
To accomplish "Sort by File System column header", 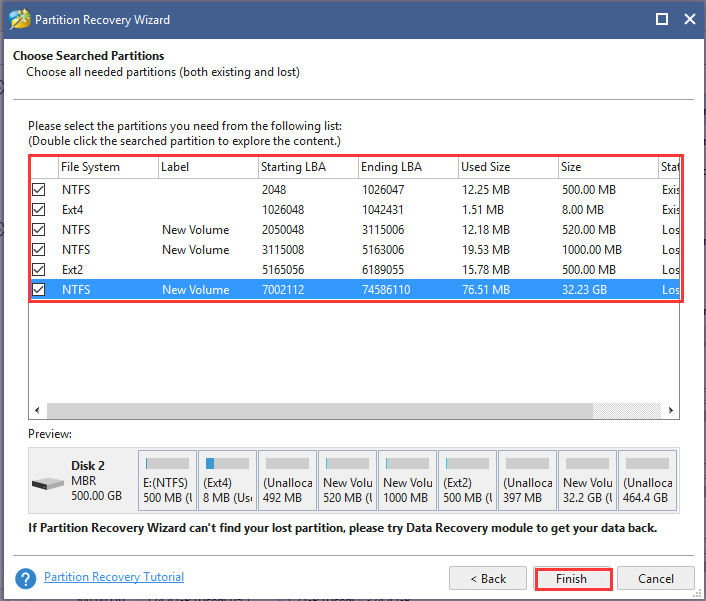I will pos(108,167).
